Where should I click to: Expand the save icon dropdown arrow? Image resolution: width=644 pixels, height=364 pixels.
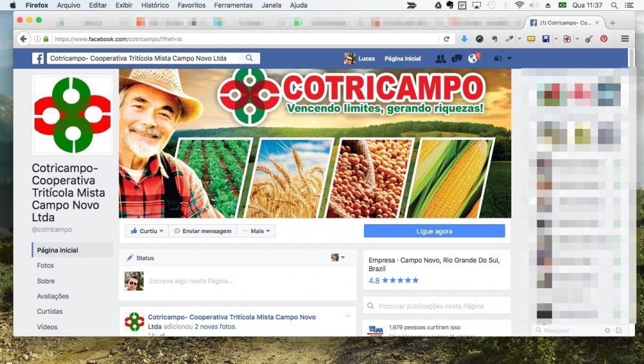pyautogui.click(x=556, y=39)
